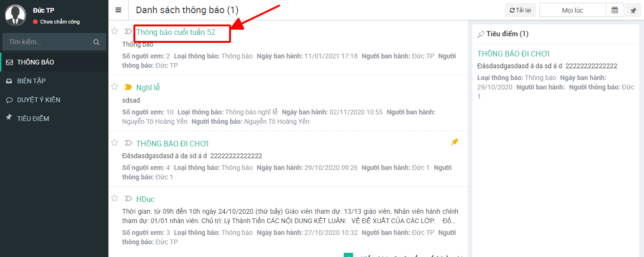Click the hamburger menu icon

[x=118, y=10]
